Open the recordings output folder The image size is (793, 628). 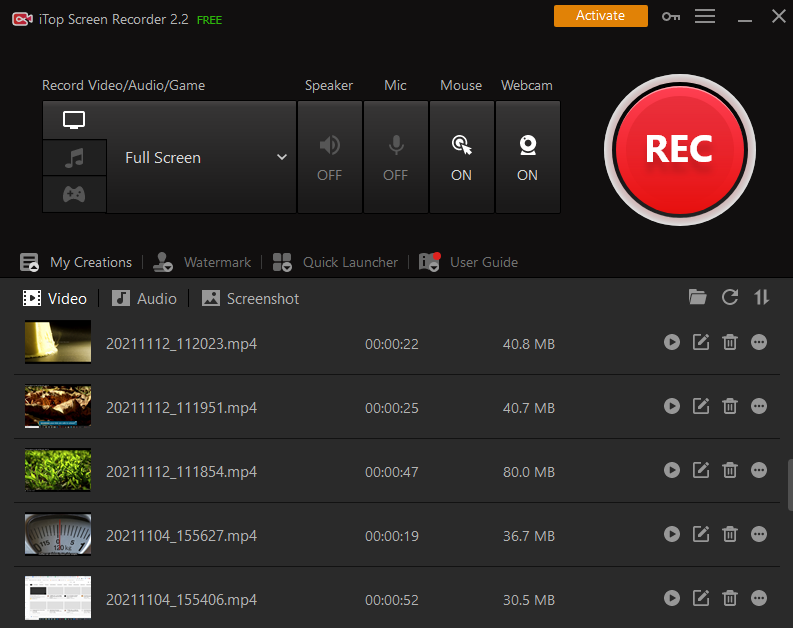[698, 297]
